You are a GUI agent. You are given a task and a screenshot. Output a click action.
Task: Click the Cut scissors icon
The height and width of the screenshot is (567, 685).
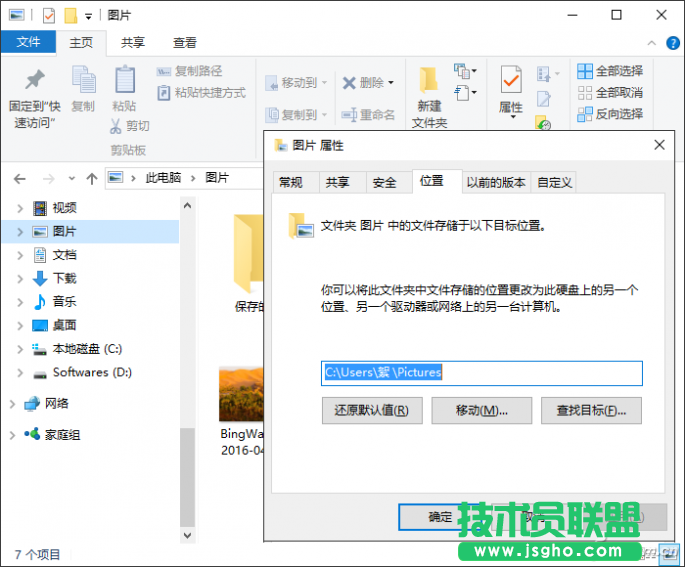[x=117, y=126]
